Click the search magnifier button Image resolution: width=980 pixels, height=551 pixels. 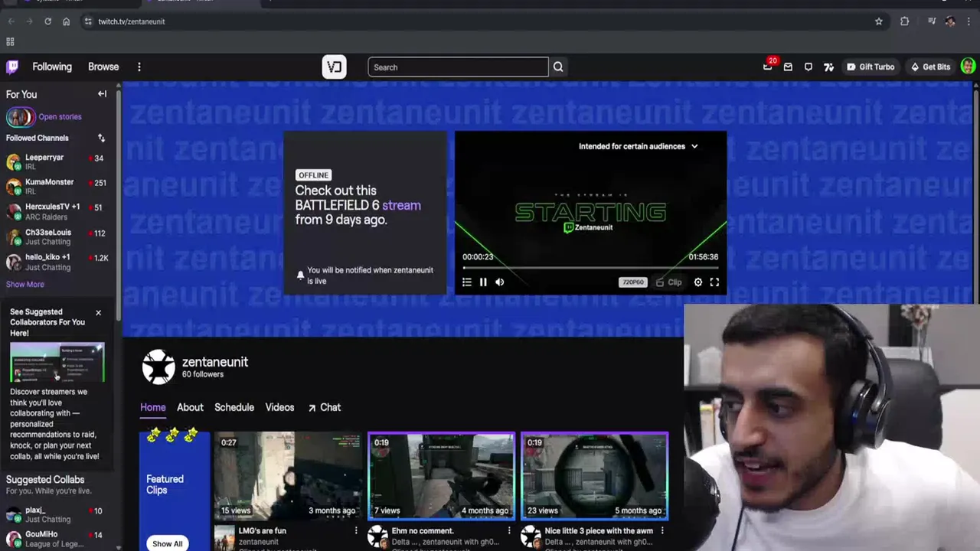pyautogui.click(x=558, y=67)
